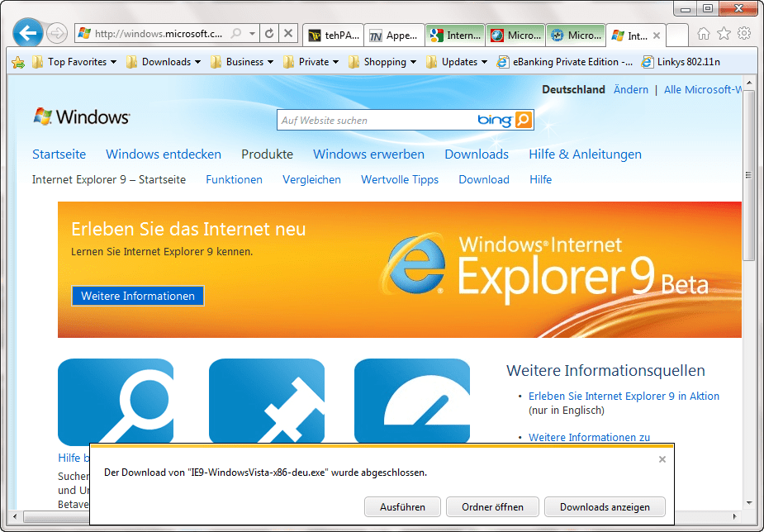Click add to favorites bar star icon
This screenshot has height=532, width=764.
[18, 62]
